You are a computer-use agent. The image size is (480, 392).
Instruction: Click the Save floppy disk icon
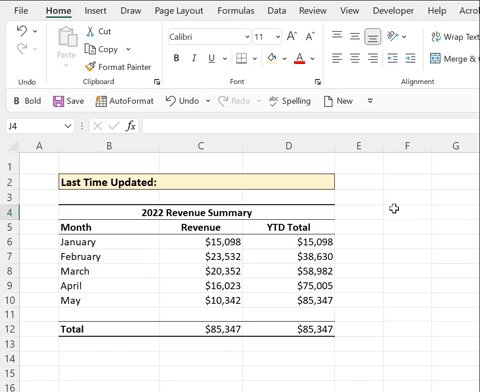[x=58, y=101]
